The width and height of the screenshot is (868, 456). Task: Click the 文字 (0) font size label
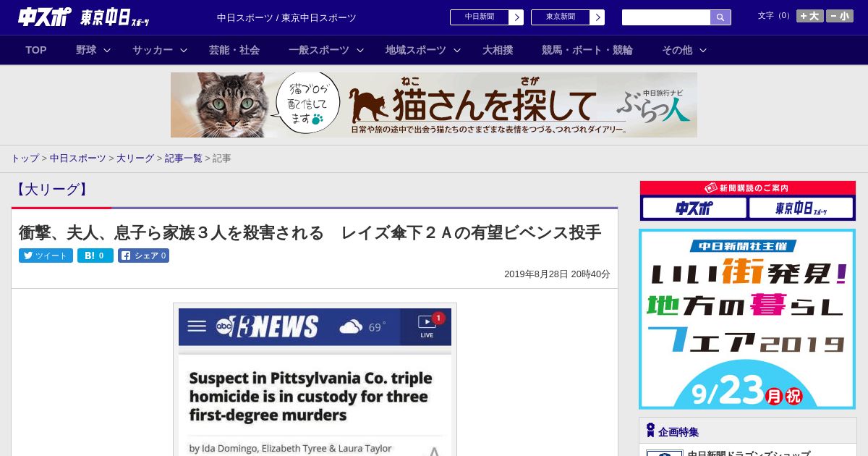775,16
